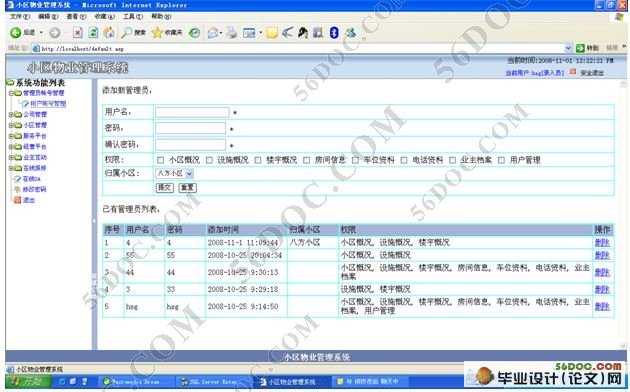Screen dimensions: 630x392
Task: Open the History clock icon
Action: click(194, 33)
